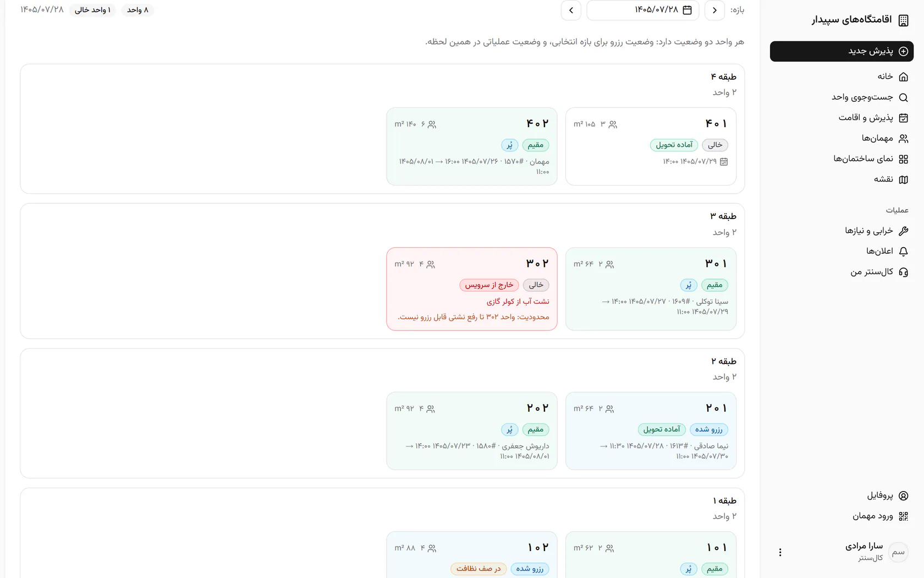Select unit ۴۰۱ card
The width and height of the screenshot is (924, 578).
click(x=651, y=146)
